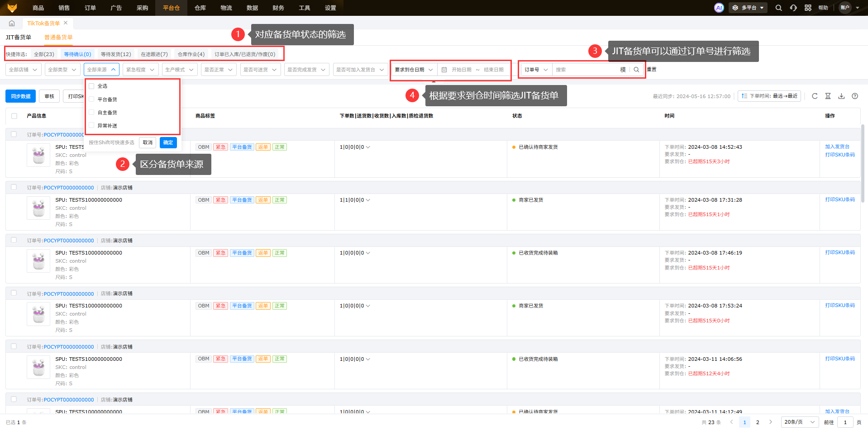Click the blue 同步数据 button
Image resolution: width=868 pixels, height=430 pixels.
(20, 96)
